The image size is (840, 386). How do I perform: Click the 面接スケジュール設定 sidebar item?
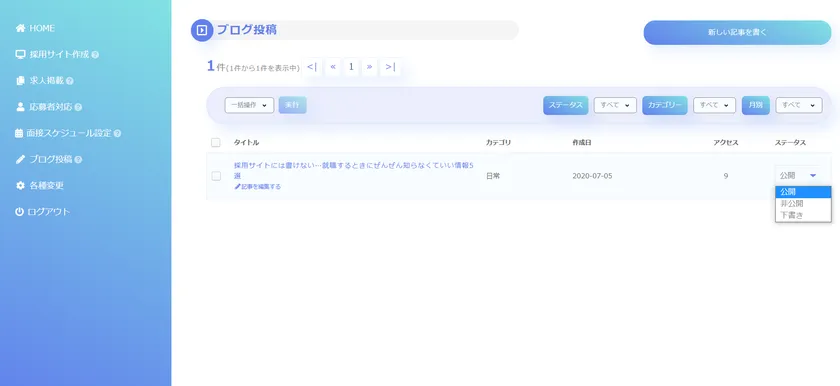point(68,133)
